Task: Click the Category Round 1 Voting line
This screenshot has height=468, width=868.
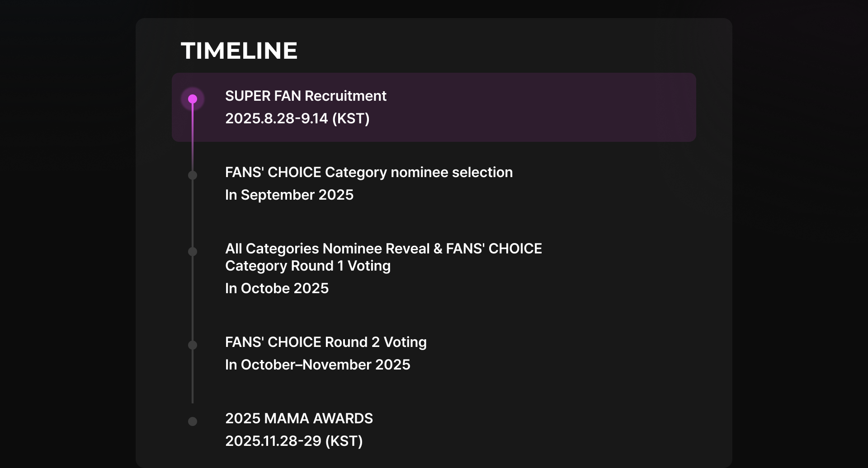Action: pos(308,266)
